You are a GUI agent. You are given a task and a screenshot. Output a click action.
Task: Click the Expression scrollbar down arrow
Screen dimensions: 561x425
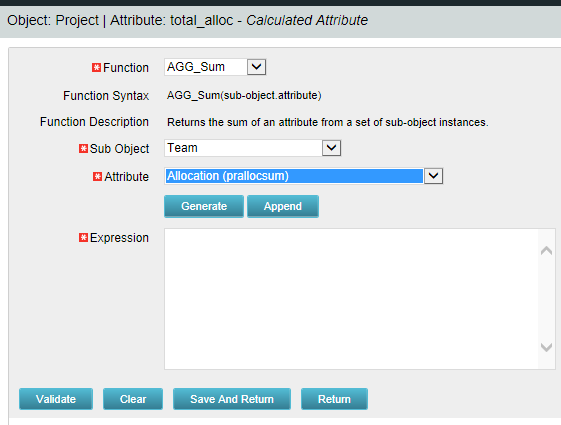[x=546, y=347]
